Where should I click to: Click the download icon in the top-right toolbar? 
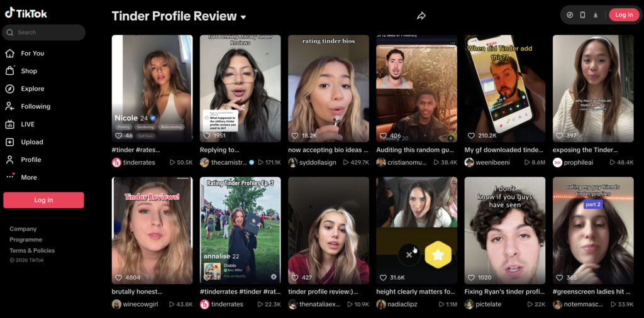(596, 15)
